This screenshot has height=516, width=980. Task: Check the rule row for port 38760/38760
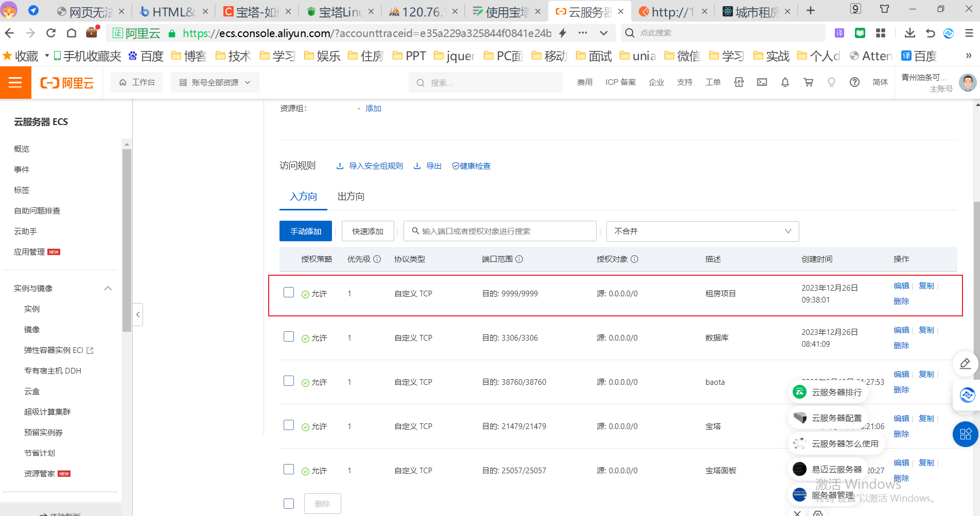(289, 381)
